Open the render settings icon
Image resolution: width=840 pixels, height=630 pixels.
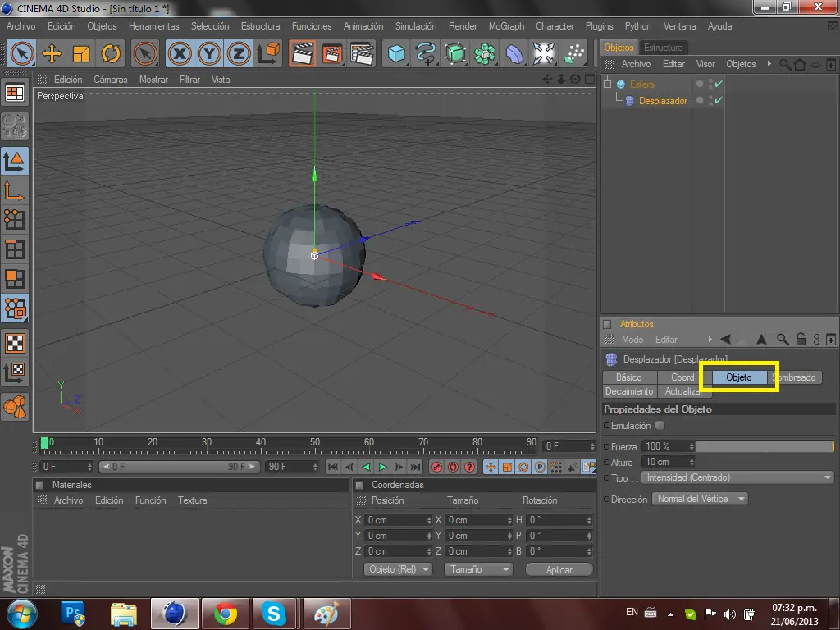coord(362,53)
